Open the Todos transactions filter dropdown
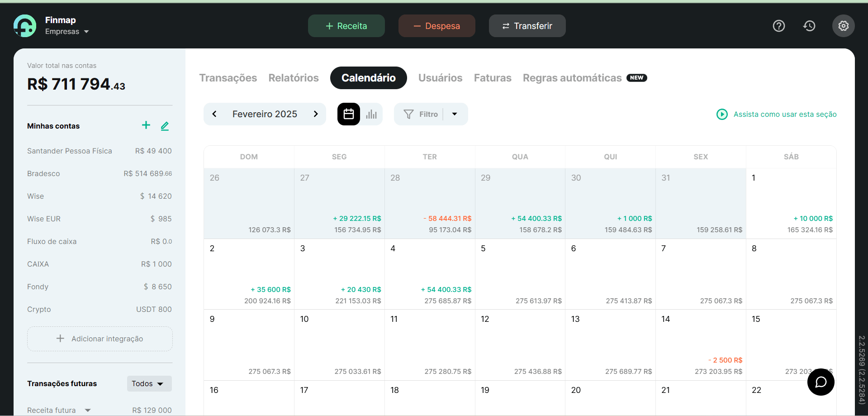The width and height of the screenshot is (868, 416). (148, 383)
